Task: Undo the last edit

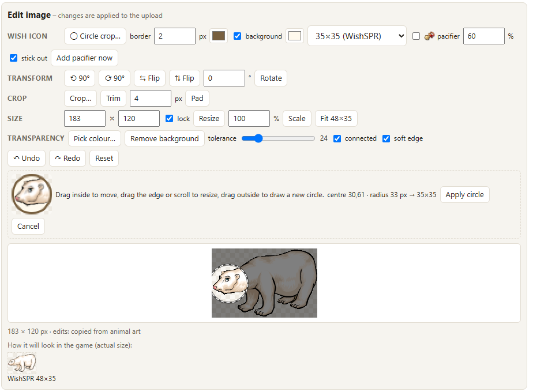Action: click(27, 159)
